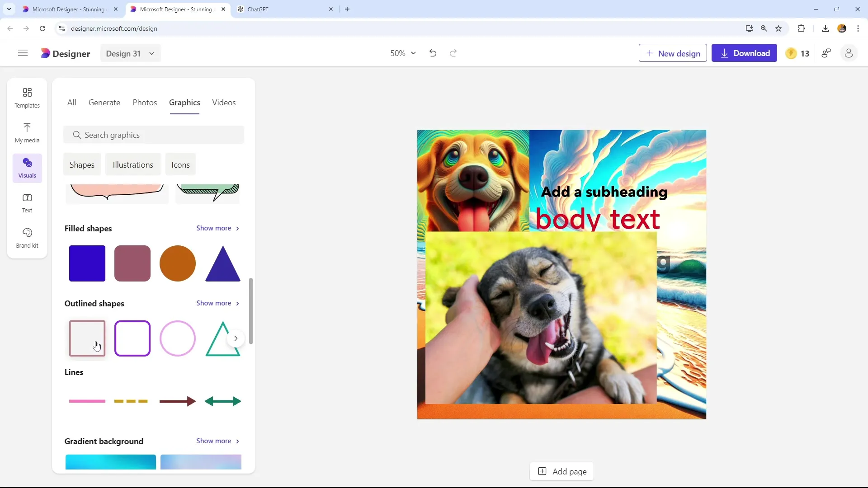Switch to the Photos tab

tap(145, 103)
